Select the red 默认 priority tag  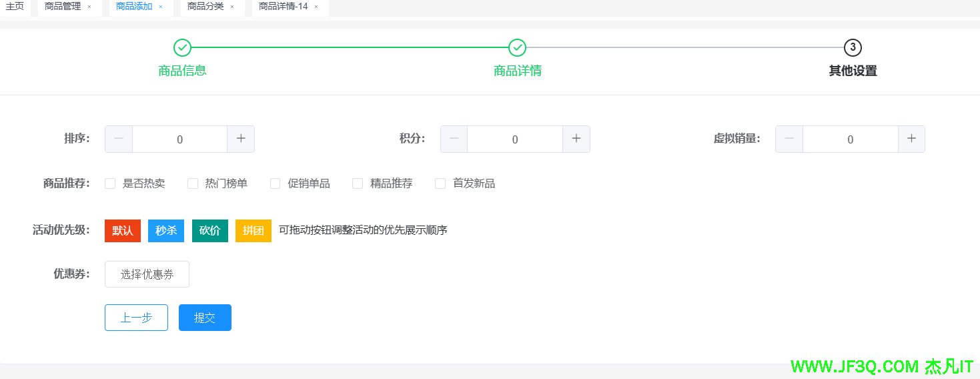[x=123, y=230]
